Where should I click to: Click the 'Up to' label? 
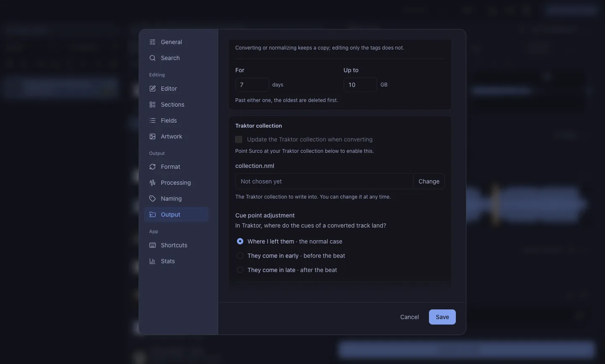point(351,70)
